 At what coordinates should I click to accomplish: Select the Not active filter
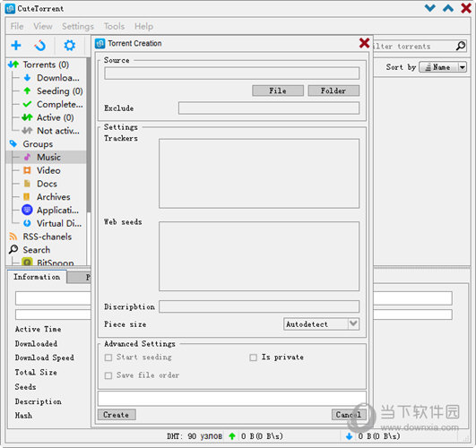pos(58,131)
